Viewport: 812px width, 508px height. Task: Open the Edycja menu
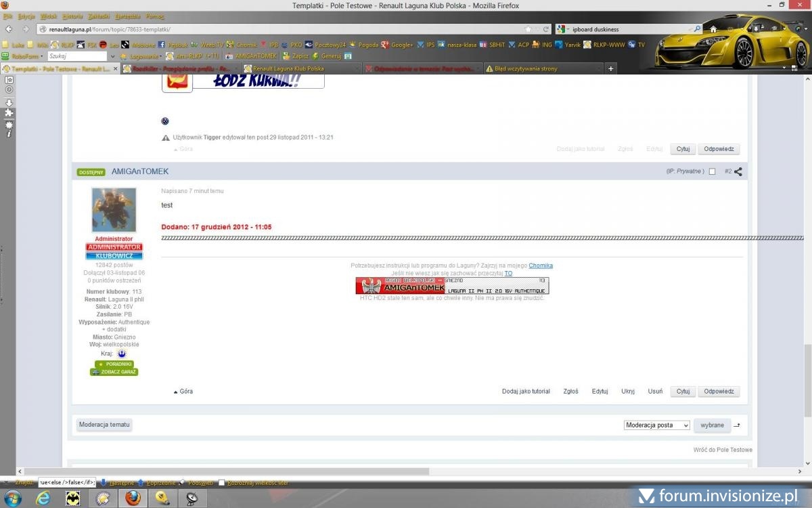pyautogui.click(x=26, y=16)
